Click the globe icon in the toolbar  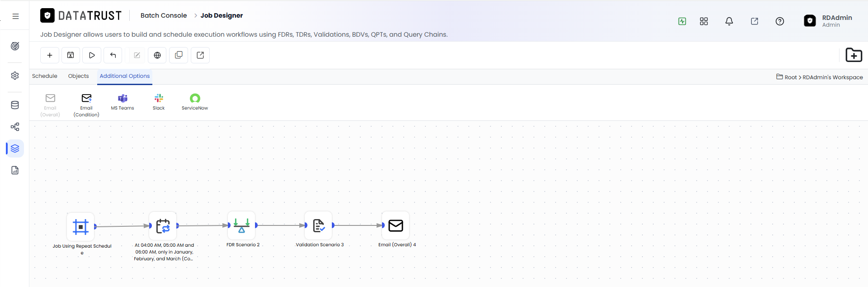pos(157,55)
